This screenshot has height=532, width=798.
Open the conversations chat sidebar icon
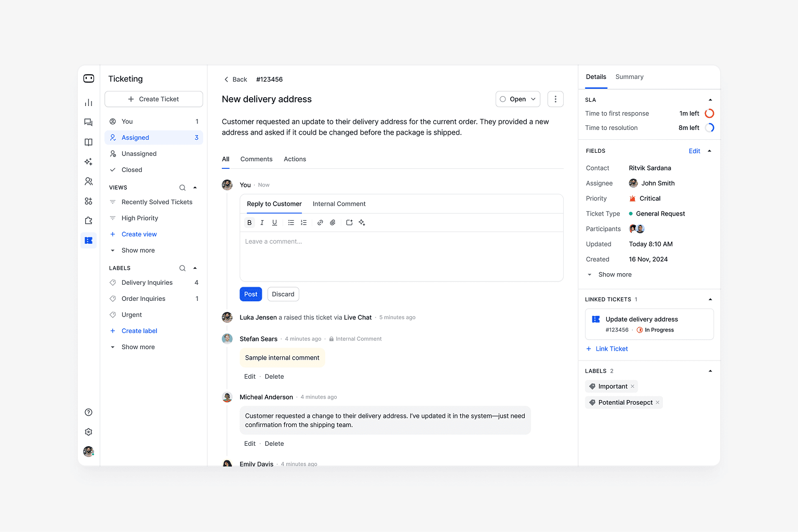(88, 123)
